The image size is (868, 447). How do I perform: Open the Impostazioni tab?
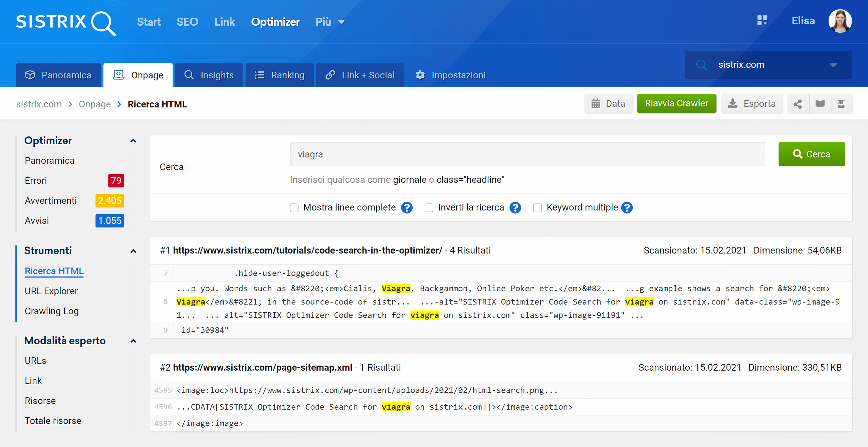pos(450,75)
